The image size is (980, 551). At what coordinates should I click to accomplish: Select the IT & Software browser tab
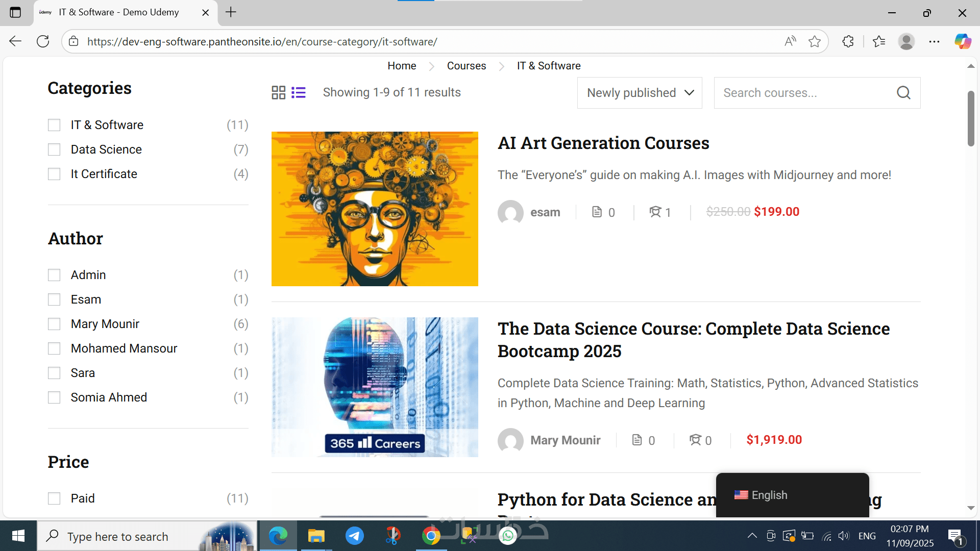coord(119,12)
